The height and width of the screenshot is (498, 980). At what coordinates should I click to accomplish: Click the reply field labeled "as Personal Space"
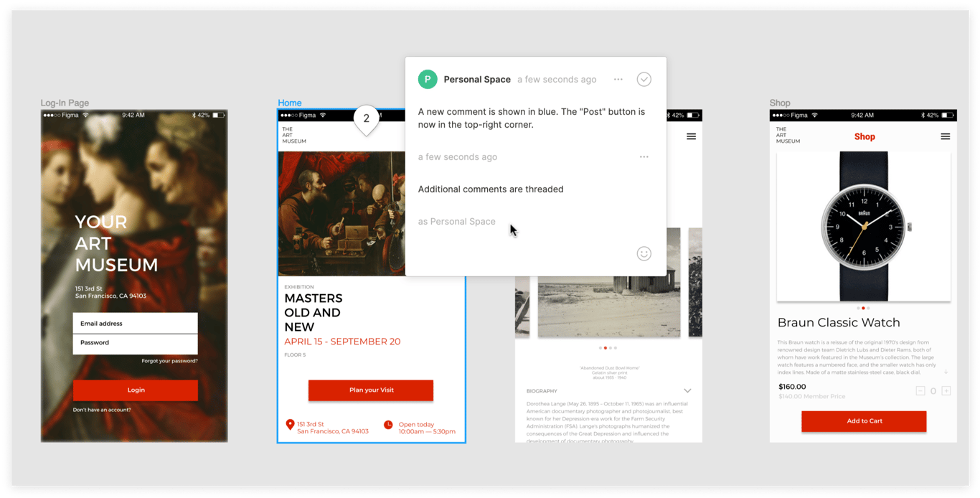457,222
